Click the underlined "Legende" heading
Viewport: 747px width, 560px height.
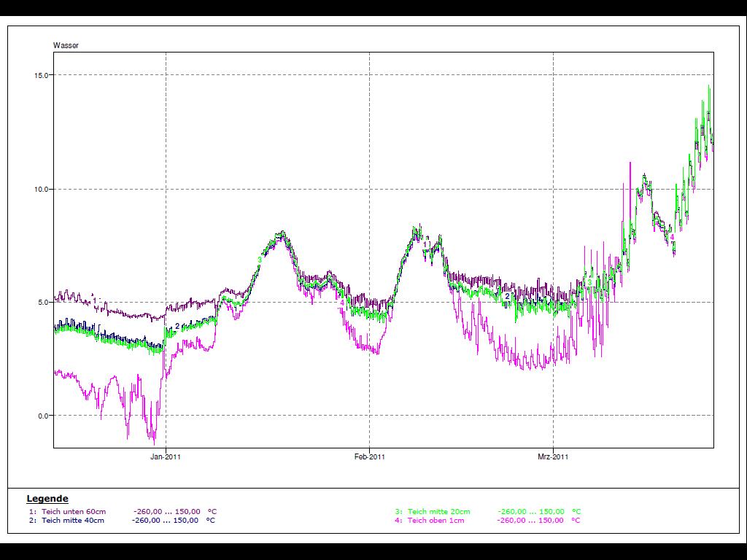(x=47, y=499)
